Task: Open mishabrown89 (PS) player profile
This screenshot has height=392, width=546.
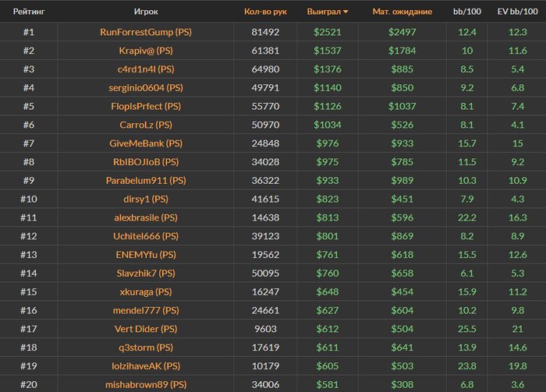Action: point(146,385)
